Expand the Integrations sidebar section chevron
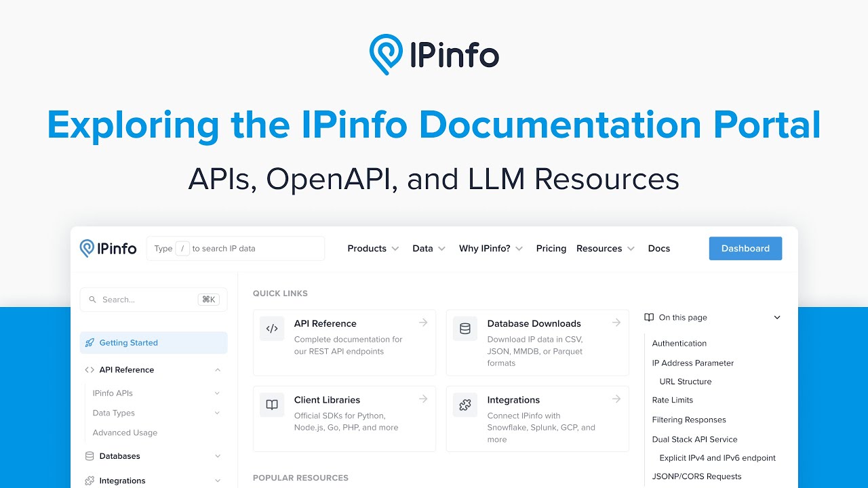Screen dimensions: 868x488 (218, 481)
